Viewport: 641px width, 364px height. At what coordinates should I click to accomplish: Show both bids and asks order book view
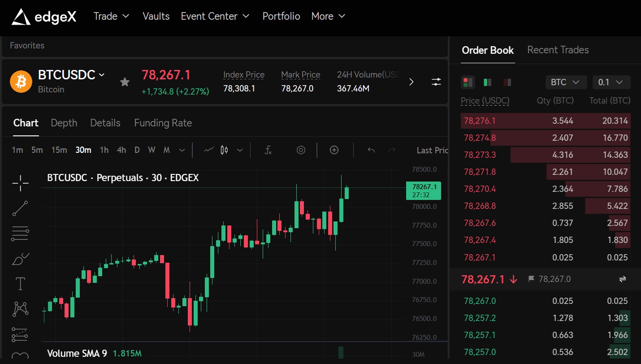pos(468,82)
